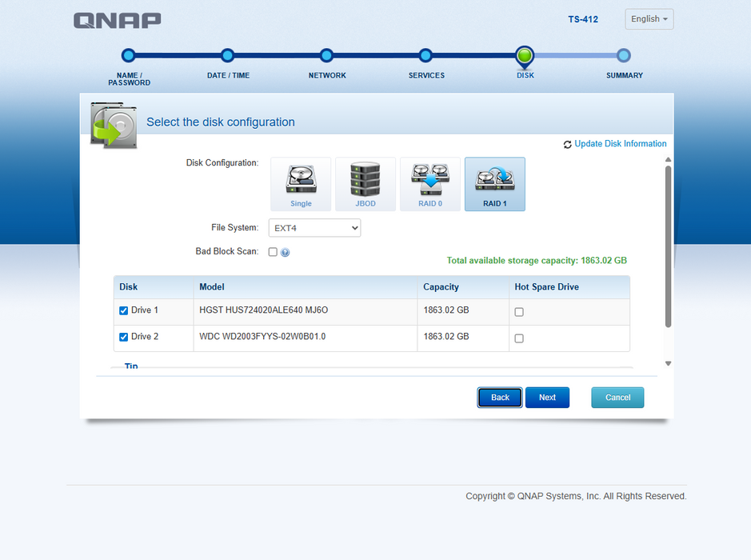Click the Cancel button
The width and height of the screenshot is (751, 560).
[x=618, y=398]
